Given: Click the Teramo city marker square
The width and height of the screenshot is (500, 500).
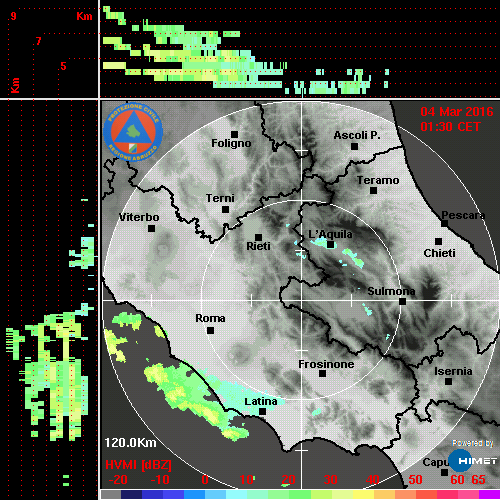Looking at the screenshot, I should click(x=373, y=191).
